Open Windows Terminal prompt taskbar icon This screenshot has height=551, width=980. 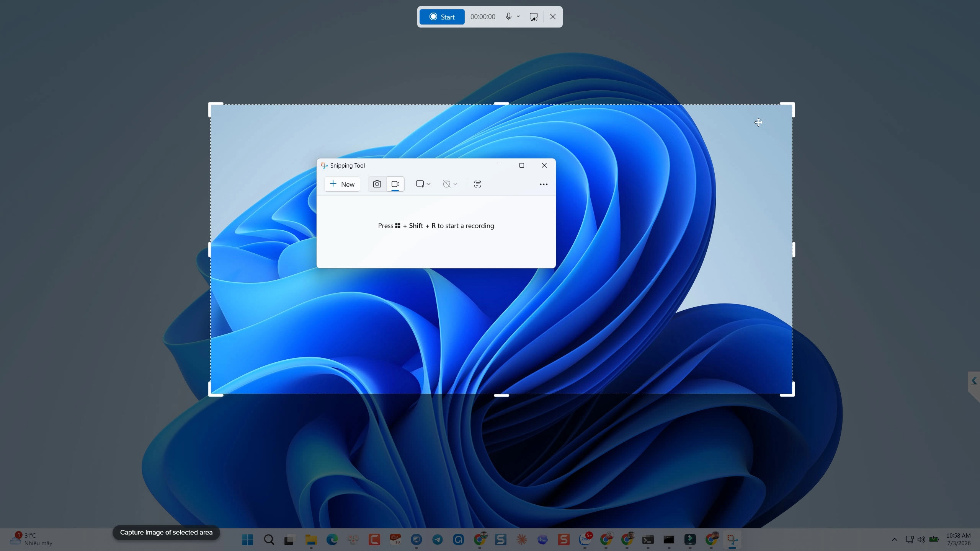(x=648, y=540)
